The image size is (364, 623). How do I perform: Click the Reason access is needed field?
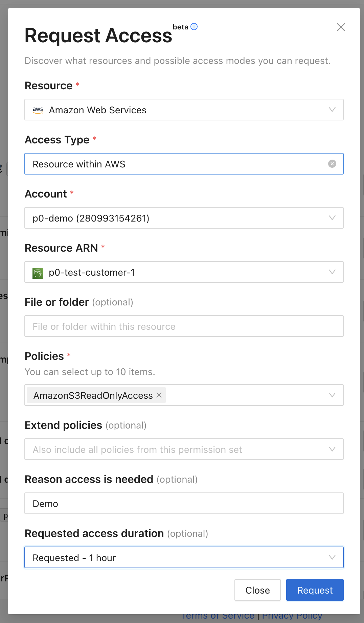pyautogui.click(x=184, y=503)
